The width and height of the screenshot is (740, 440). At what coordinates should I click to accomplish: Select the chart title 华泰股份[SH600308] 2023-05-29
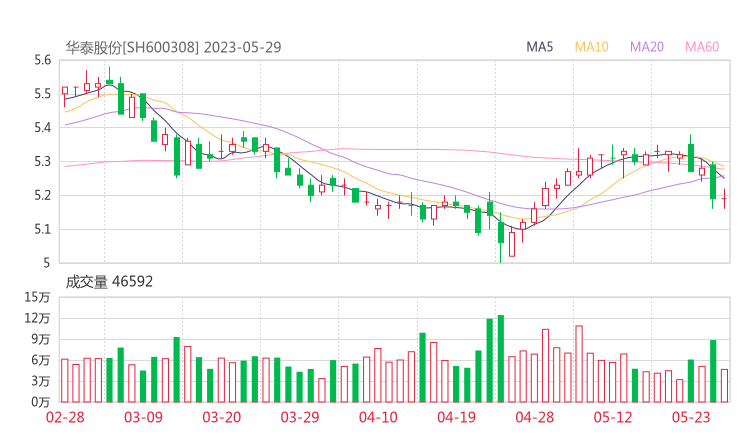pos(173,47)
